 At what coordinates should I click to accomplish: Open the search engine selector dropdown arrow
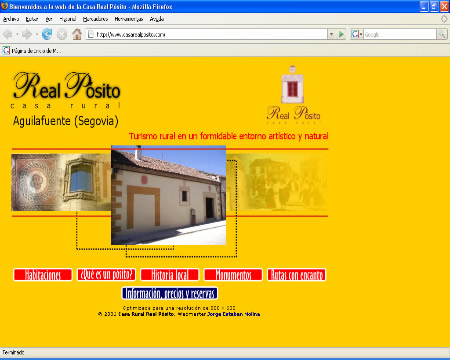361,34
